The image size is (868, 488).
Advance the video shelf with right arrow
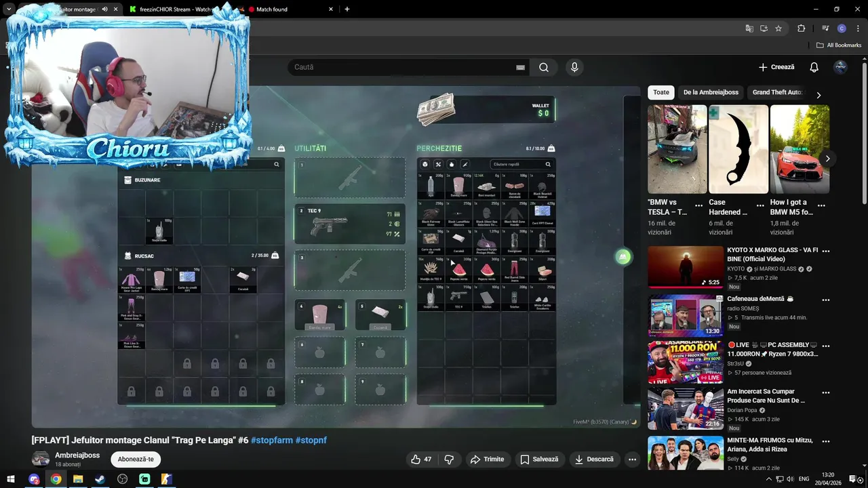(827, 159)
